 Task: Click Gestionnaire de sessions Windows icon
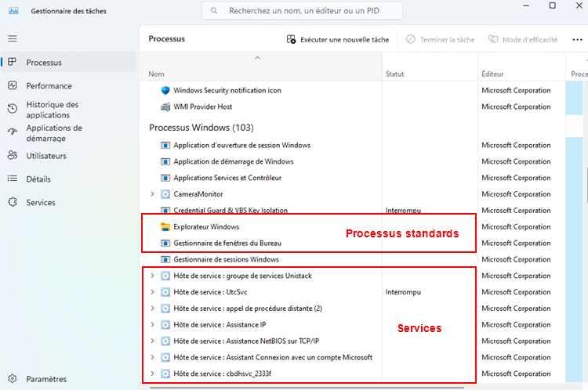[165, 259]
